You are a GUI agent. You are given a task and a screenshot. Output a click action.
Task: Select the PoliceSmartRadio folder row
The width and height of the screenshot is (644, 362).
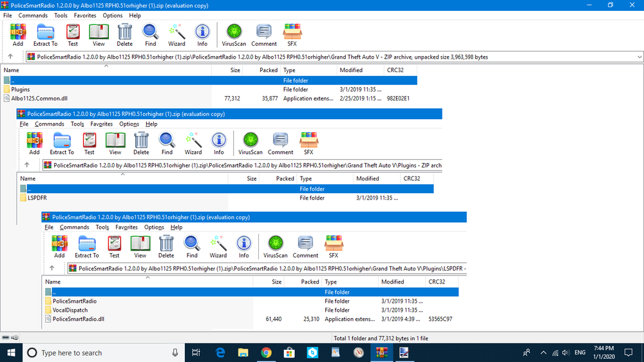(x=251, y=301)
